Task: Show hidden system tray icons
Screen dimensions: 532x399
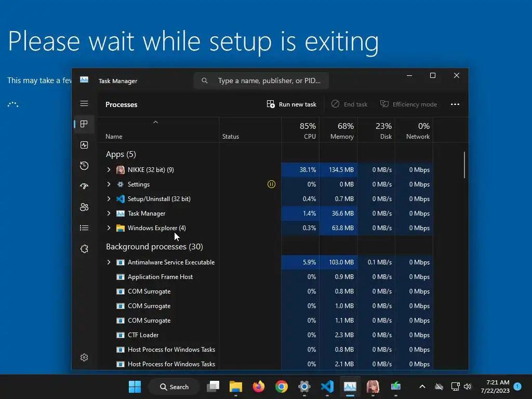Action: [422, 387]
